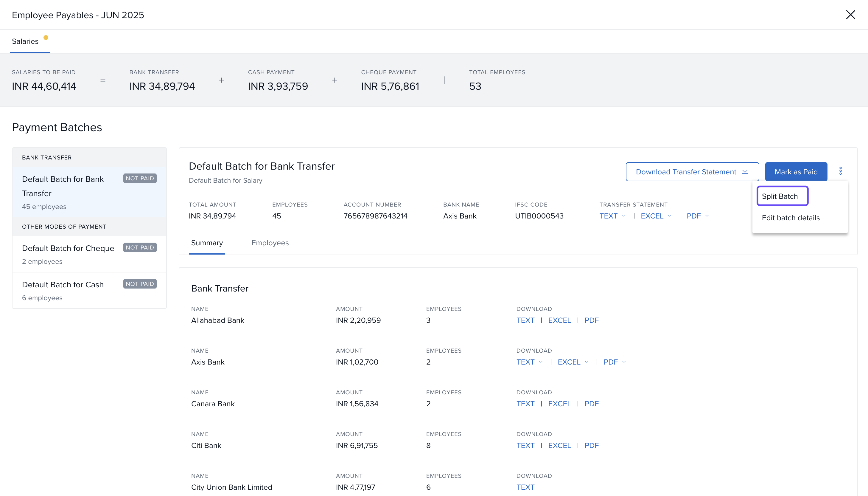This screenshot has height=496, width=868.
Task: Open the Summary tab
Action: coord(207,243)
